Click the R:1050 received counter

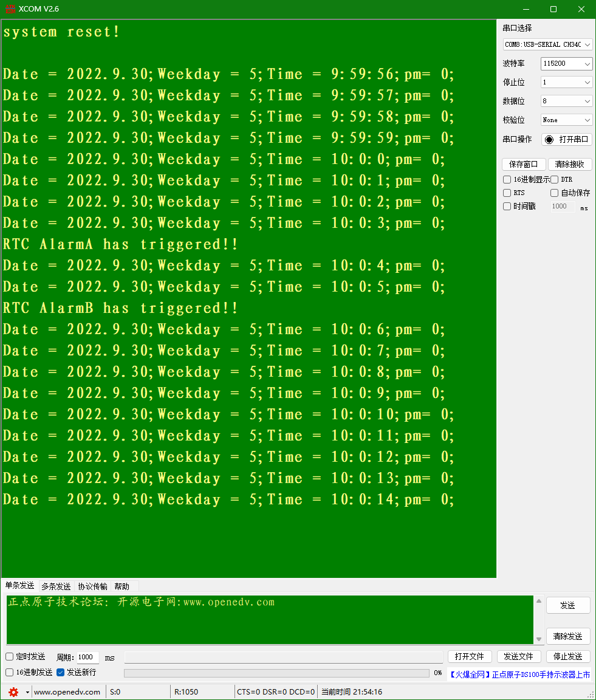[x=186, y=692]
